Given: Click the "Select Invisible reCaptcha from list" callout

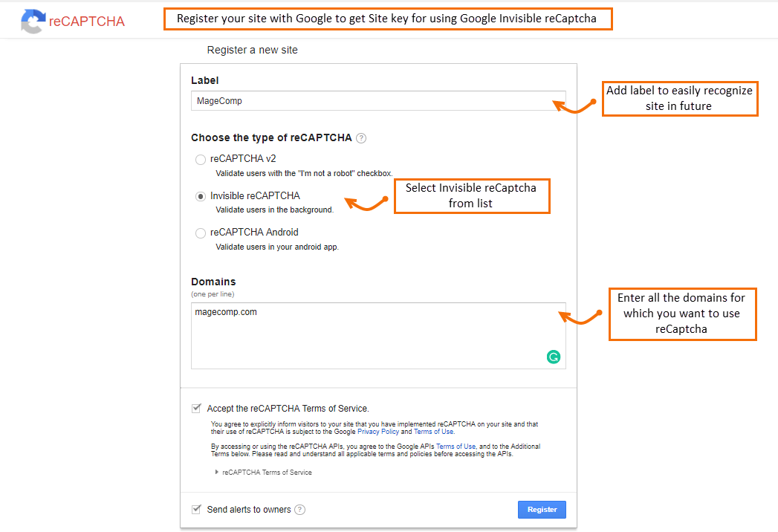Looking at the screenshot, I should [x=472, y=195].
